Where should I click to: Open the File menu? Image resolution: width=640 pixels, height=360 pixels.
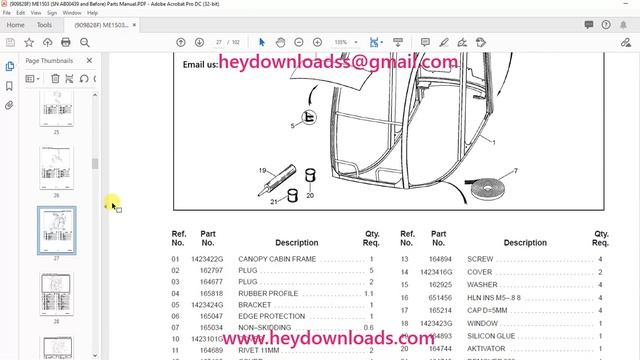pyautogui.click(x=7, y=13)
